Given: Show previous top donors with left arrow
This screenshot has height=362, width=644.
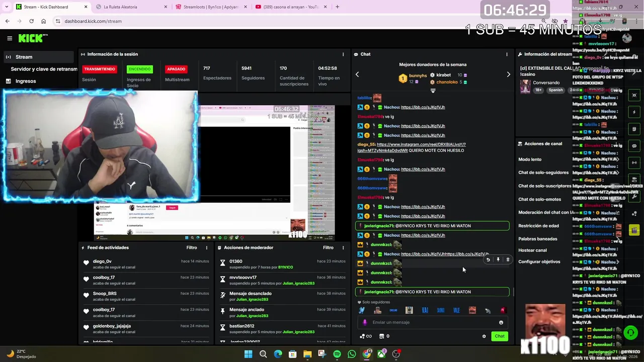Looking at the screenshot, I should [357, 74].
